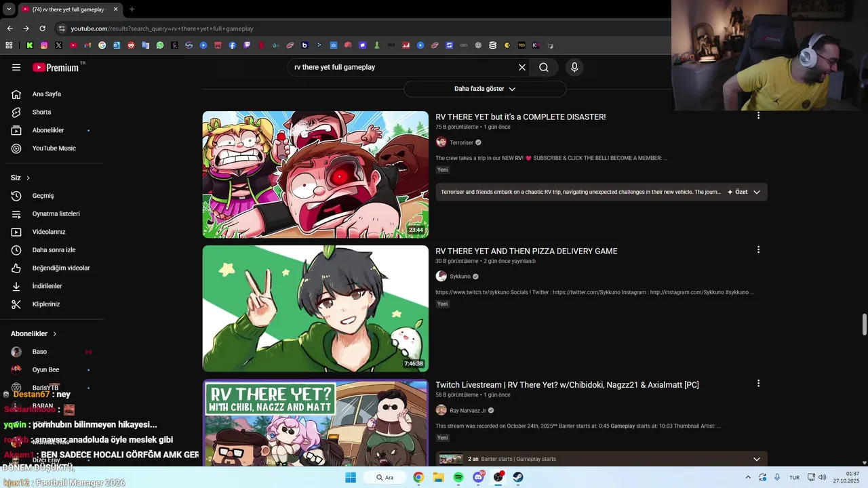Screen dimensions: 868x488
Task: Open Oynatma listeleri icon
Action: 16,213
